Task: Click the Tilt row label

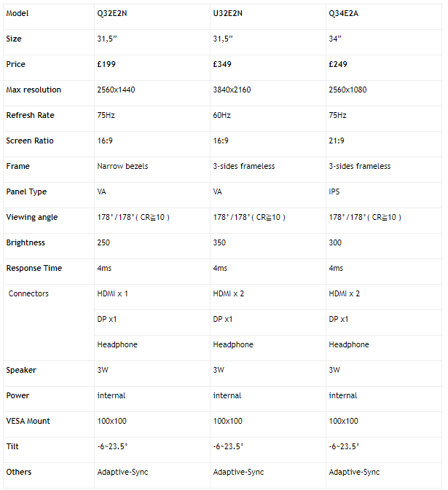Action: pos(12,446)
